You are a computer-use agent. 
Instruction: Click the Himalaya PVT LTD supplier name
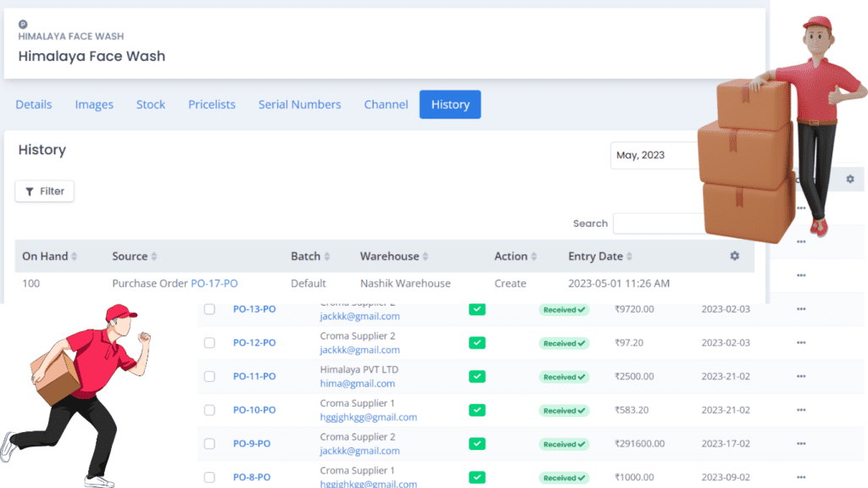point(359,369)
